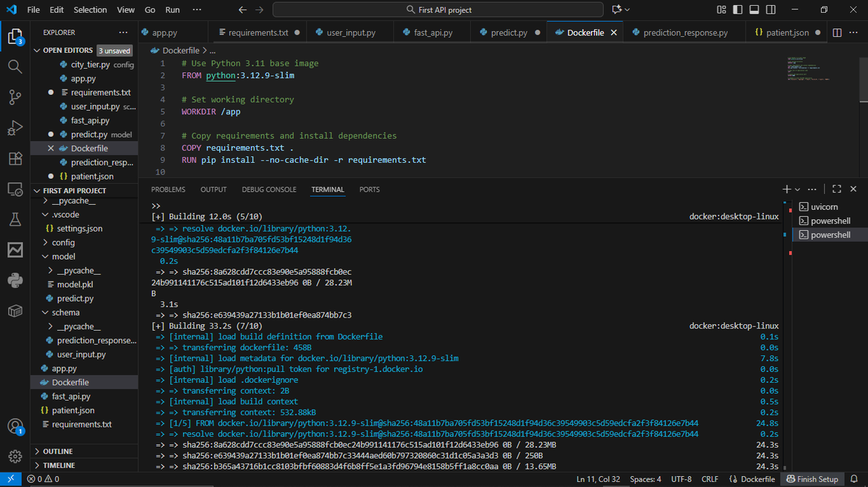
Task: Close the Dockerfile editor tab
Action: click(613, 33)
